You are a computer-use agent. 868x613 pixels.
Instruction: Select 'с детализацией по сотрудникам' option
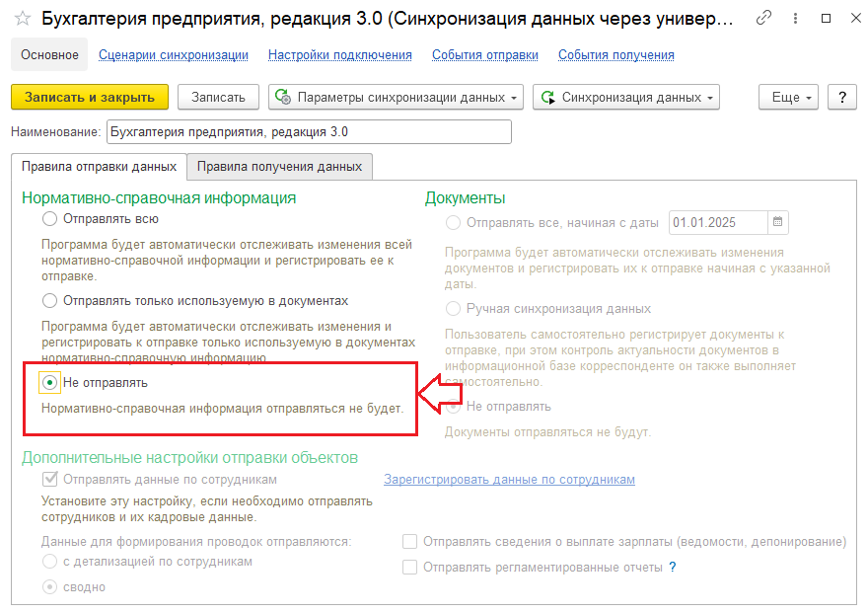pyautogui.click(x=50, y=562)
